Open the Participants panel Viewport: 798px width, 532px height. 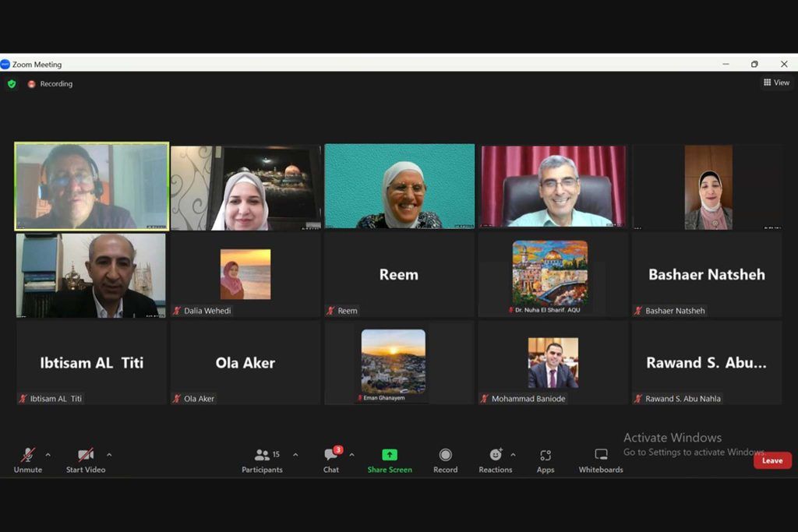pyautogui.click(x=262, y=461)
